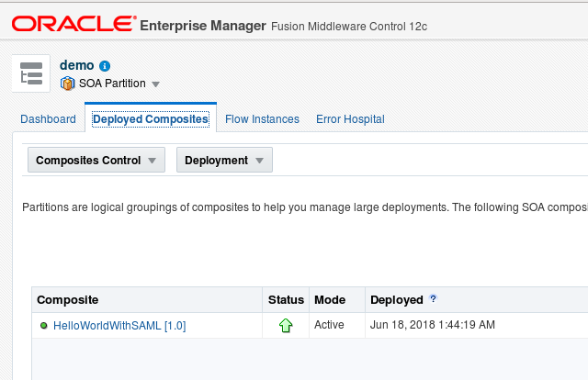Open the Composites Control dropdown

coord(96,160)
